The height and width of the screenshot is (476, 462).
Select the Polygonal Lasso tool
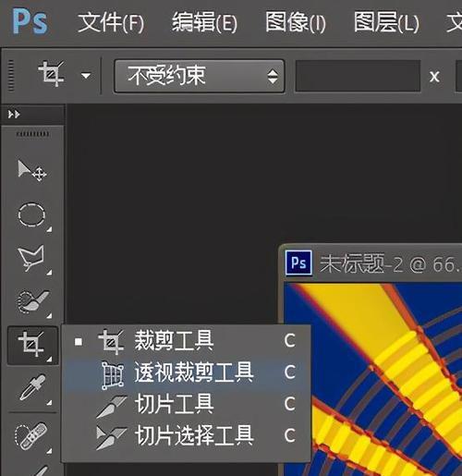coord(32,258)
